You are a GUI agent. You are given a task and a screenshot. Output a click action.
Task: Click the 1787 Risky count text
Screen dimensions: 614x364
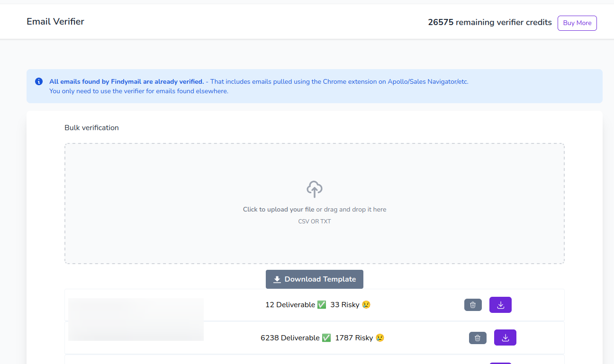tap(354, 338)
